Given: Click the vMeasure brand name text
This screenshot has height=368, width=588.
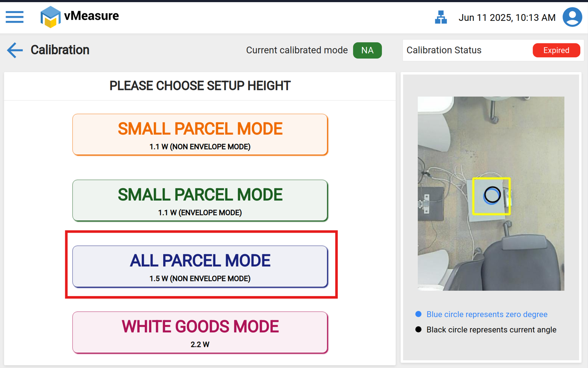Looking at the screenshot, I should pyautogui.click(x=92, y=16).
